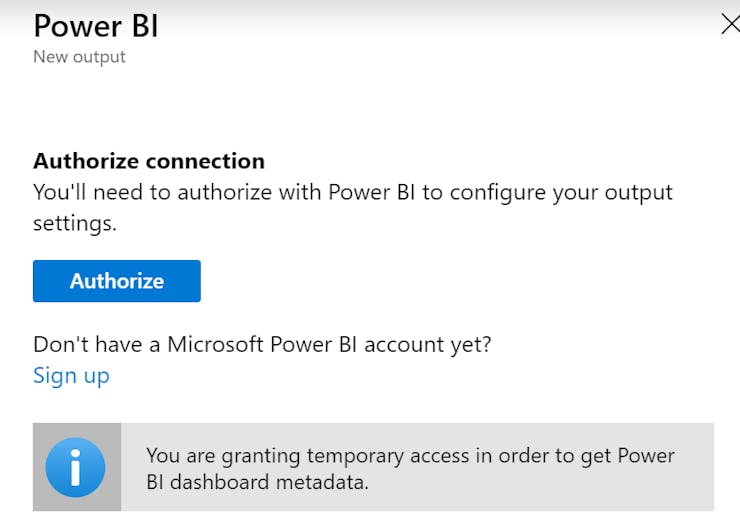Image resolution: width=740 pixels, height=529 pixels.
Task: Open the Sign up link
Action: (x=71, y=375)
